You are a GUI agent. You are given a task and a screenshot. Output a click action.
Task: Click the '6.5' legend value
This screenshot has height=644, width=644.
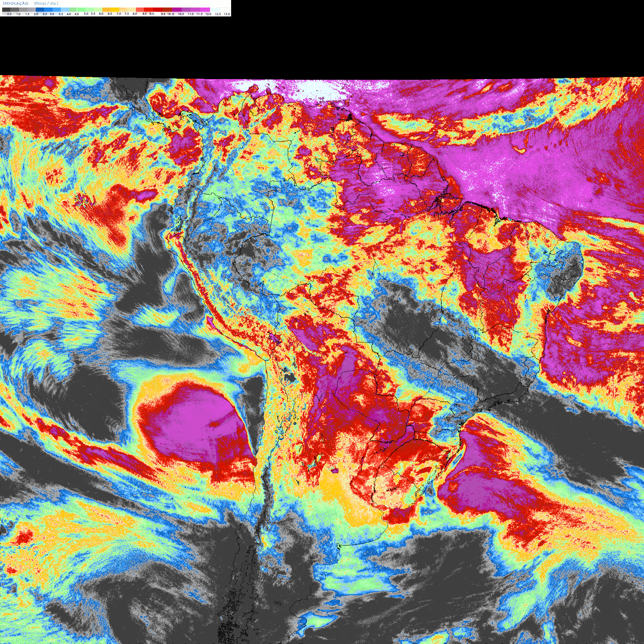(110, 14)
